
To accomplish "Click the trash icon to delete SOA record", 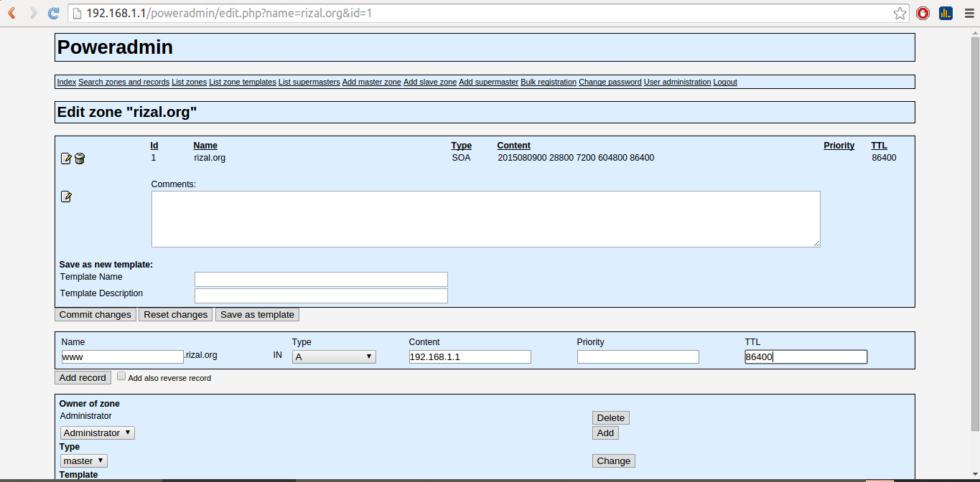I will click(x=80, y=159).
